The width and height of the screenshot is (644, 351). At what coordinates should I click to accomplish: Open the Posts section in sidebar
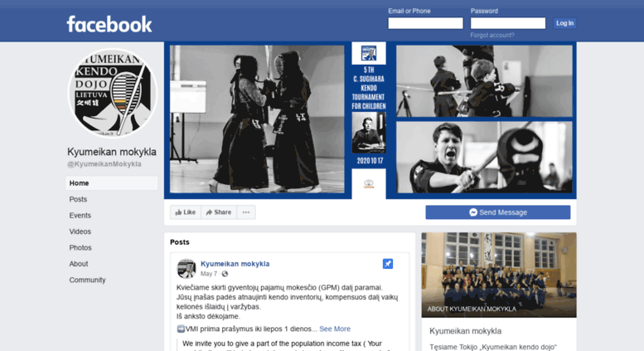78,199
